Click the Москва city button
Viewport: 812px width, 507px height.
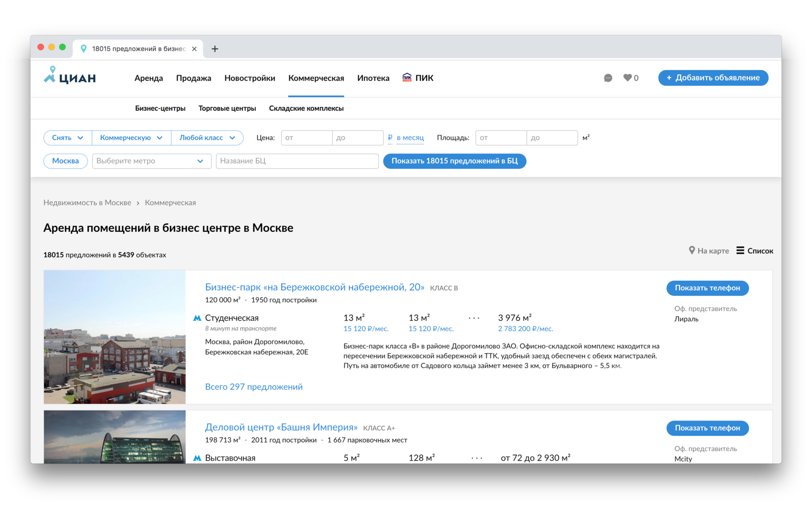click(66, 161)
